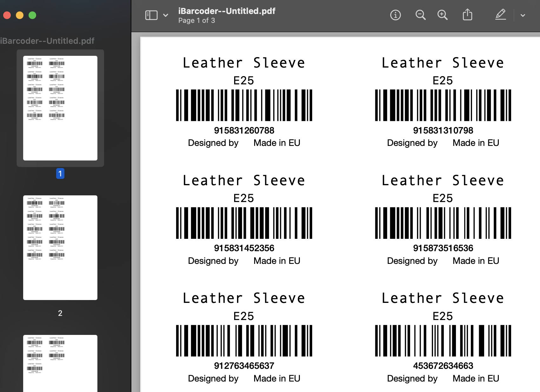Show the Markup toolbar pencil
Image resolution: width=540 pixels, height=392 pixels.
(501, 15)
